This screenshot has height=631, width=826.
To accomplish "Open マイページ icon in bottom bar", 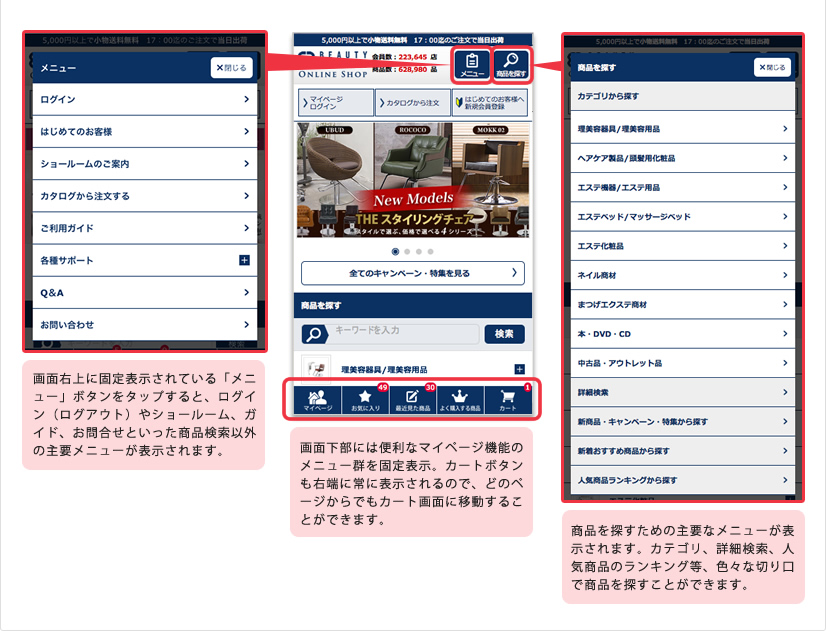I will point(318,400).
